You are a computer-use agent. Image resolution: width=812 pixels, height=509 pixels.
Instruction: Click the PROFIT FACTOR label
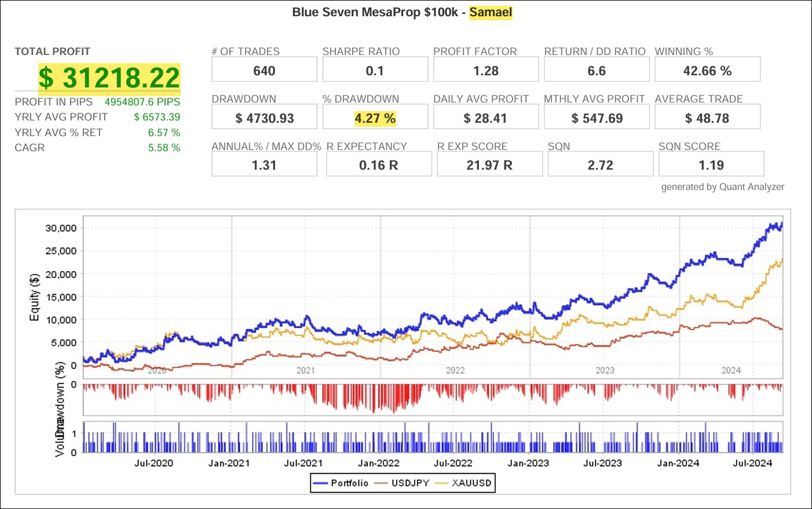(x=475, y=52)
